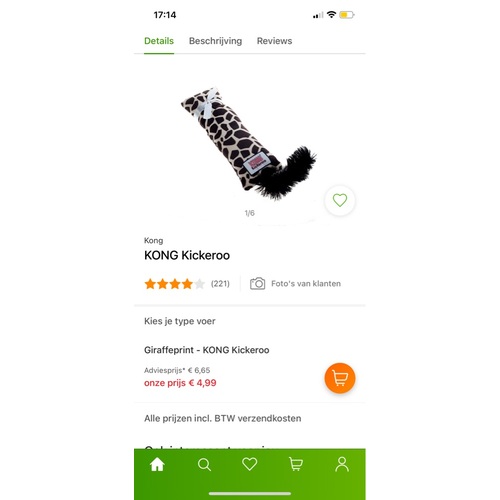Add Giraffeprint Kickeroo to cart

(340, 378)
